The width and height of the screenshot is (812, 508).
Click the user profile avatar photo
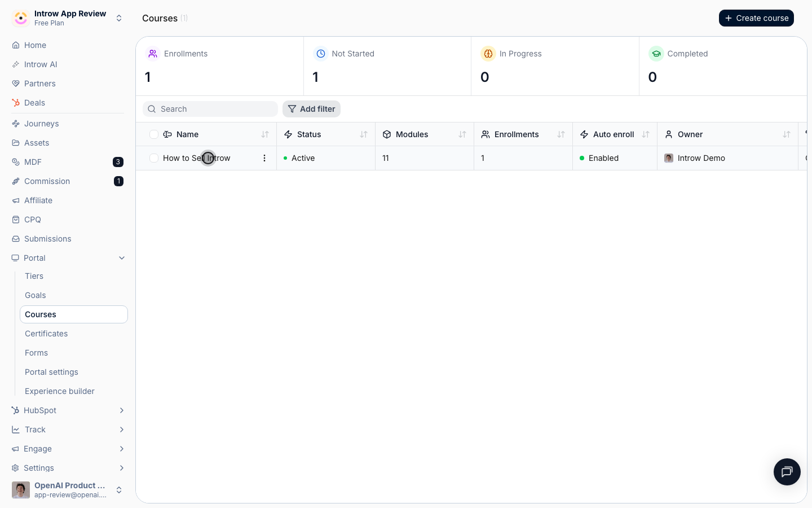click(x=21, y=490)
